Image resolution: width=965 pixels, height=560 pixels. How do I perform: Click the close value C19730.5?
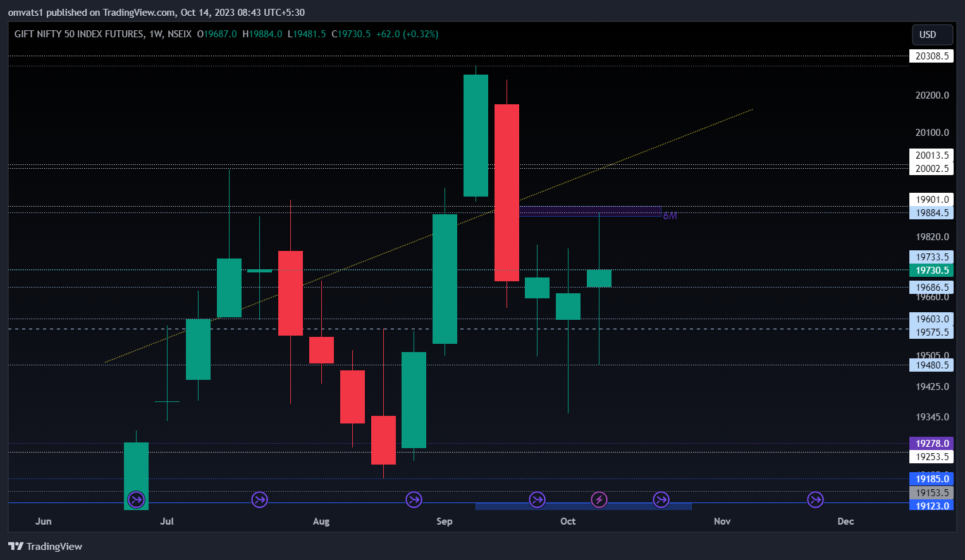click(351, 34)
